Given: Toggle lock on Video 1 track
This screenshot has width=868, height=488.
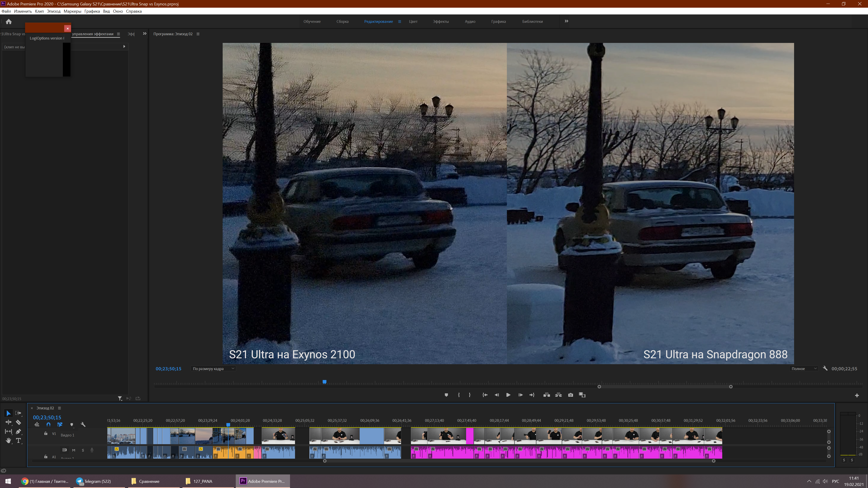Looking at the screenshot, I should (x=46, y=434).
